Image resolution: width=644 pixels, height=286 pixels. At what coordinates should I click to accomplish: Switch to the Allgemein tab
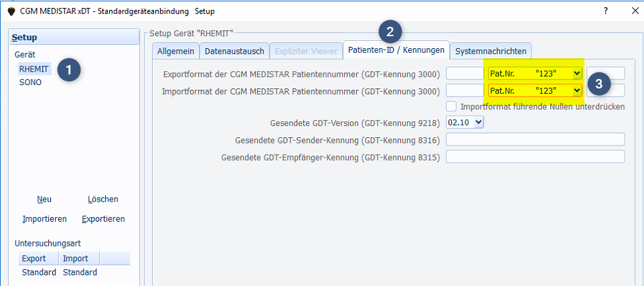tap(175, 51)
